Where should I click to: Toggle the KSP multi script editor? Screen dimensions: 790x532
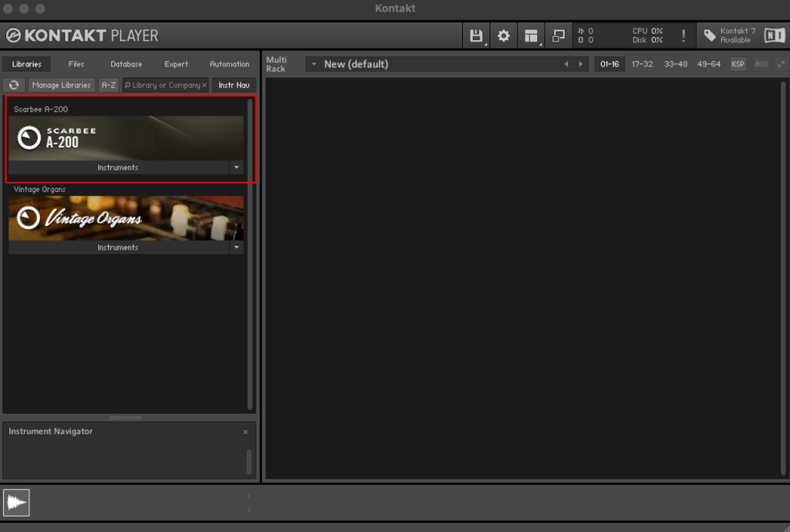738,64
